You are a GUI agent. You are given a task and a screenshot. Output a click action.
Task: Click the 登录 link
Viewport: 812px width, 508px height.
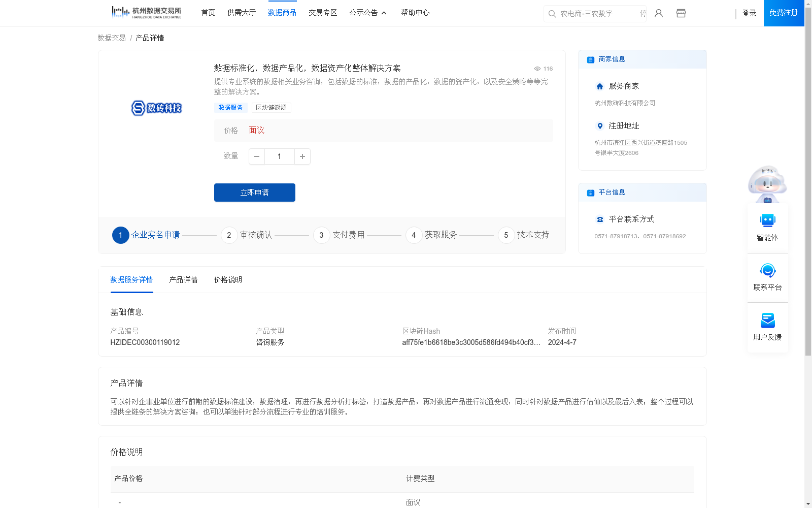[x=749, y=13]
